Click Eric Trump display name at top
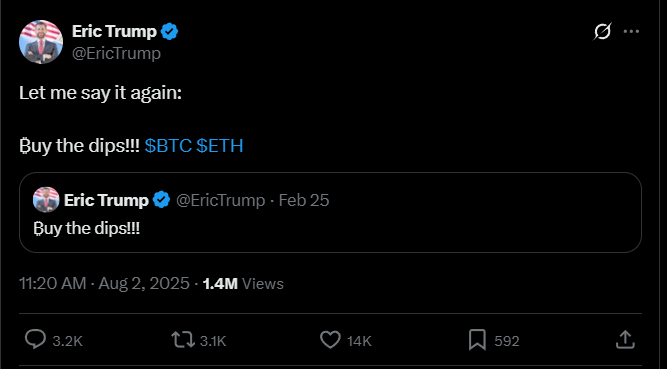This screenshot has width=667, height=369. point(114,31)
